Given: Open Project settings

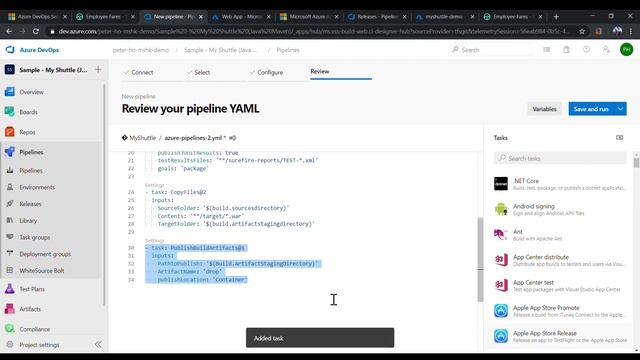Looking at the screenshot, I should (x=39, y=345).
